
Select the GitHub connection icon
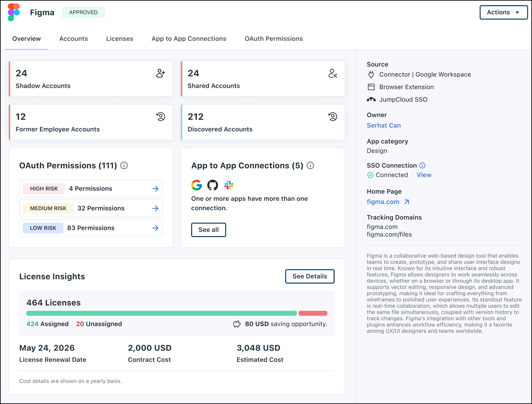tap(212, 185)
